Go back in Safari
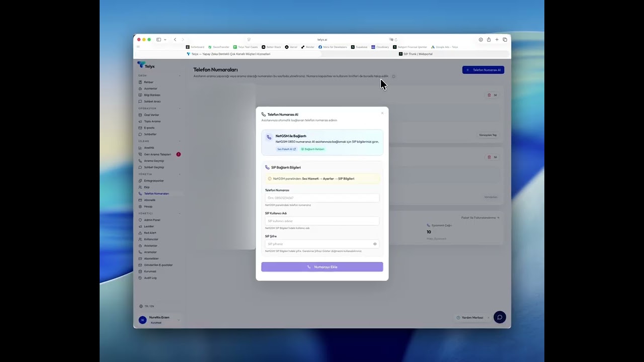Image resolution: width=644 pixels, height=362 pixels. pos(175,40)
